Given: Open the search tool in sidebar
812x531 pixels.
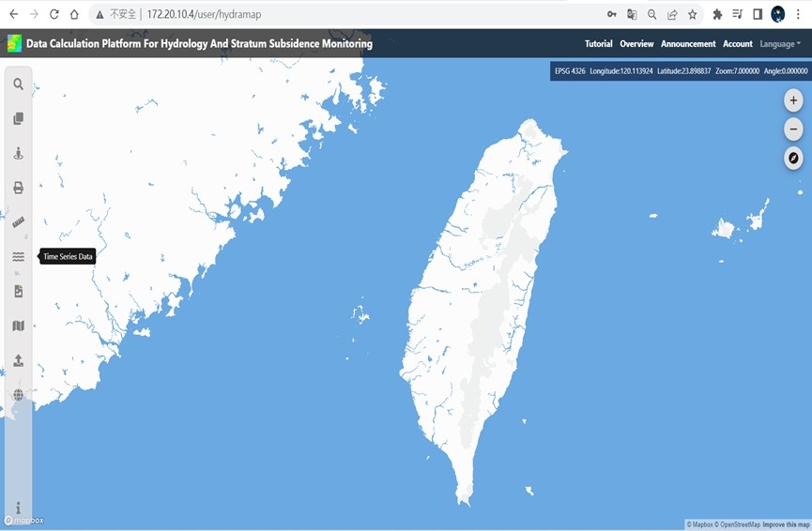Looking at the screenshot, I should pos(18,84).
